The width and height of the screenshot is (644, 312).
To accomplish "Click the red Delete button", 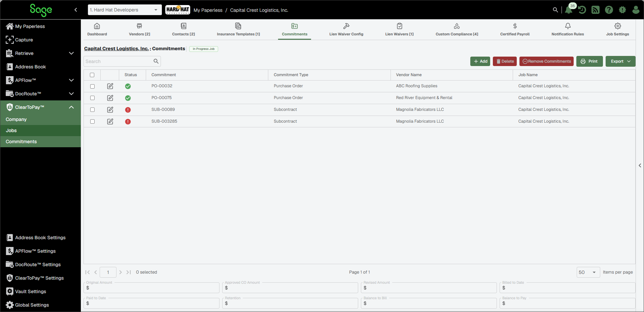I will [x=505, y=61].
